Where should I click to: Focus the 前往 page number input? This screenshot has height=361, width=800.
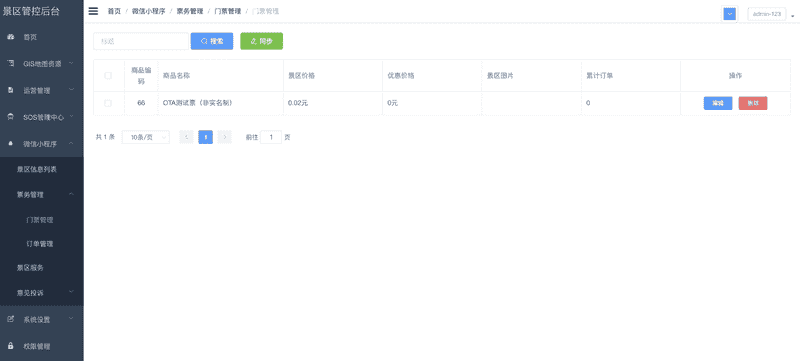pyautogui.click(x=271, y=137)
